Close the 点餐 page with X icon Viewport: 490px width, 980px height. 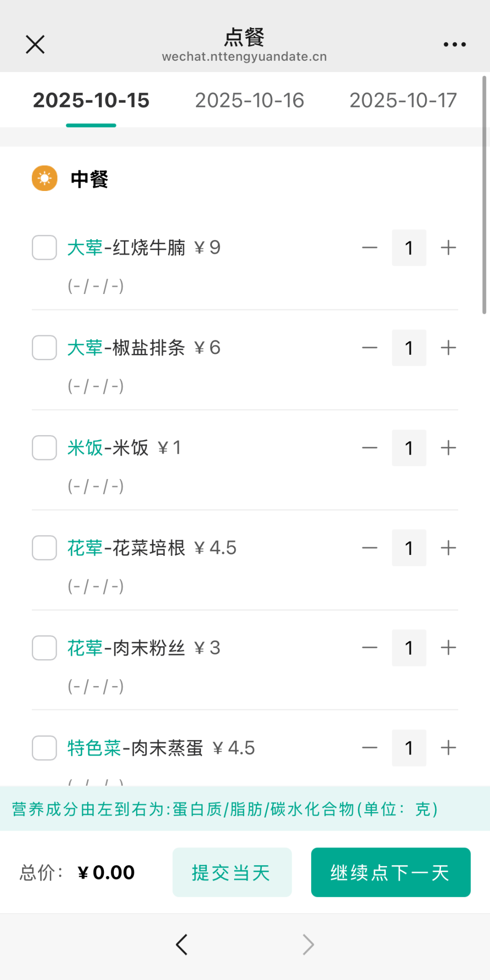(35, 44)
